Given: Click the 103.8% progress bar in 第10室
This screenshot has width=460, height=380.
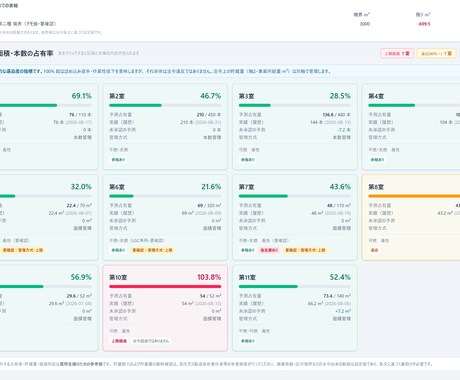Looking at the screenshot, I should click(165, 286).
